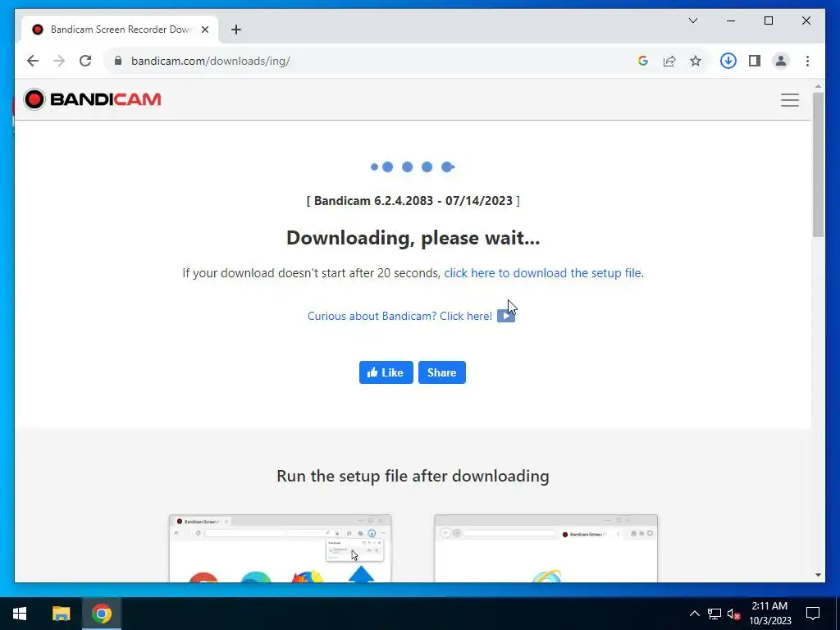840x630 pixels.
Task: Open a new browser tab
Action: tap(236, 30)
